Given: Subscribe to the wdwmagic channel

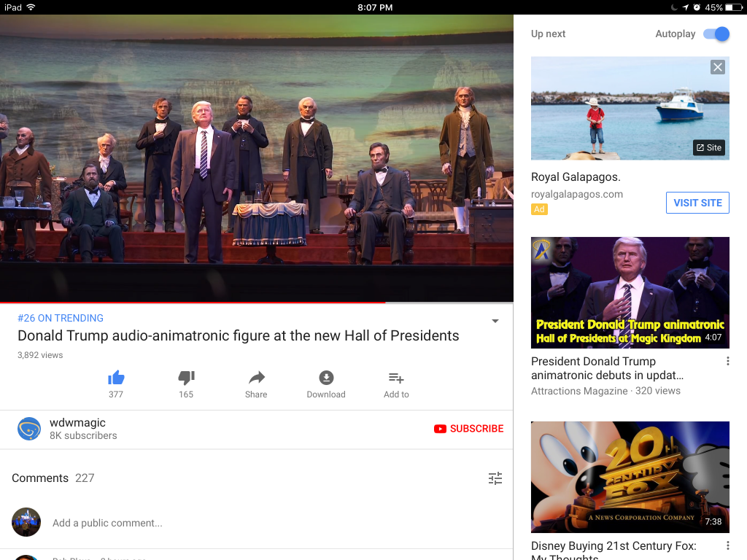Looking at the screenshot, I should [468, 429].
